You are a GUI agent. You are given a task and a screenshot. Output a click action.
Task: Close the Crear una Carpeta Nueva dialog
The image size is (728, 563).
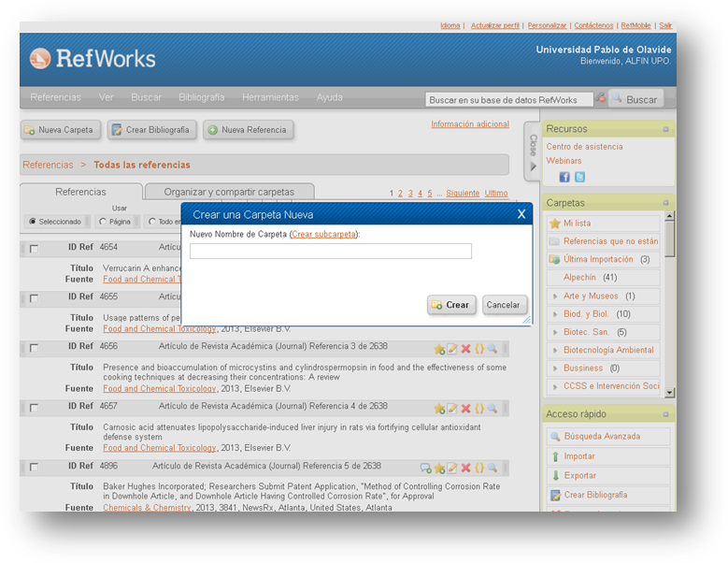coord(521,214)
